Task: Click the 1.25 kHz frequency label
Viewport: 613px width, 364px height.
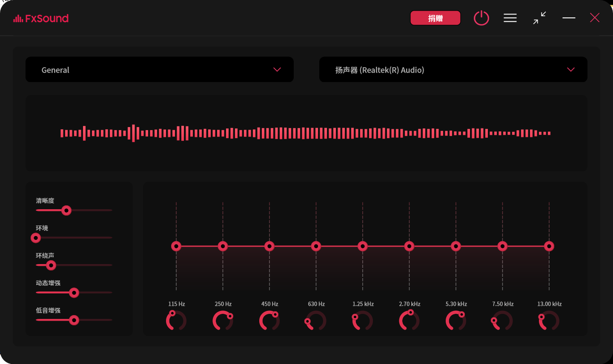Action: coord(363,304)
